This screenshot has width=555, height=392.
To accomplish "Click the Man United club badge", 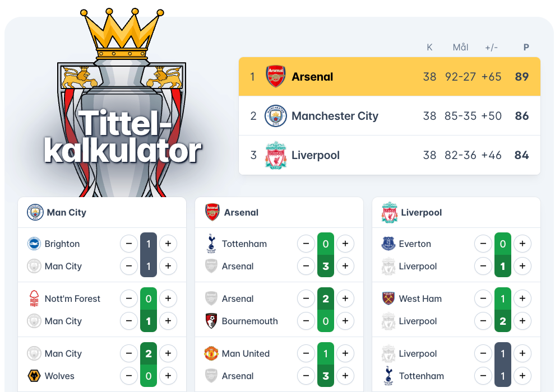I will pos(211,353).
